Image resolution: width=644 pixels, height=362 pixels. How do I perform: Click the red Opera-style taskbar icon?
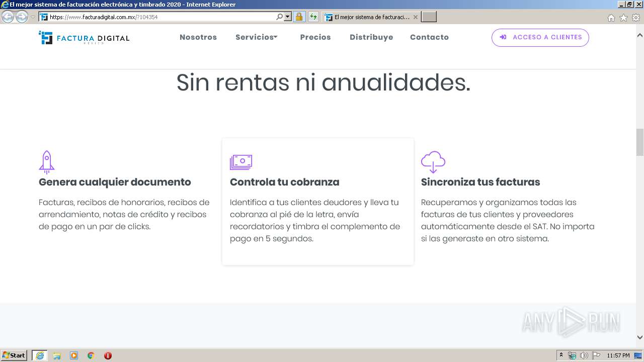point(108,355)
